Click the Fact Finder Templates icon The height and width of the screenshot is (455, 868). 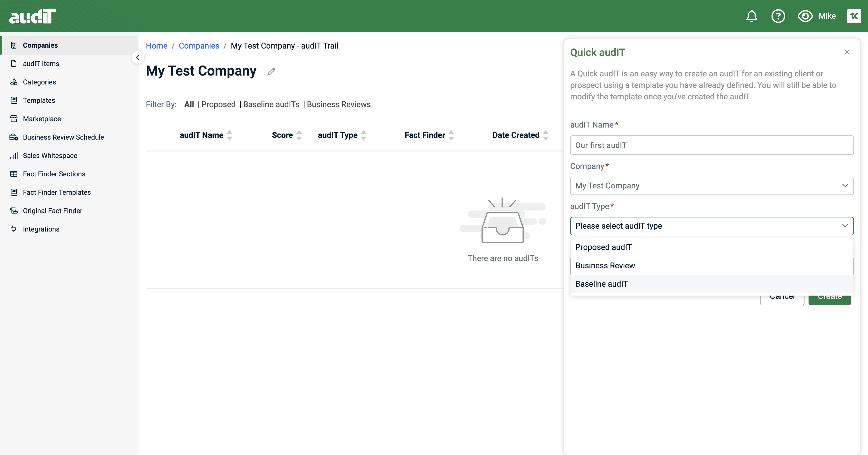[14, 192]
